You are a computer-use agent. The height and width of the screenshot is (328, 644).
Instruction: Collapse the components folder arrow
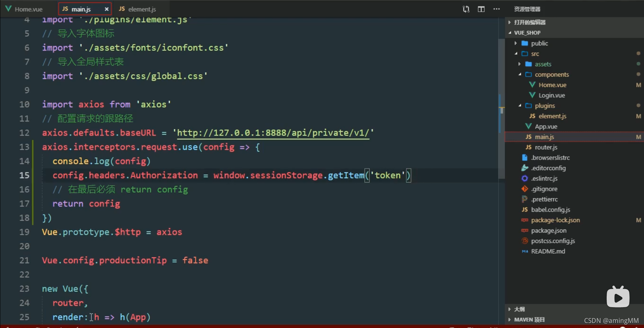pyautogui.click(x=520, y=74)
